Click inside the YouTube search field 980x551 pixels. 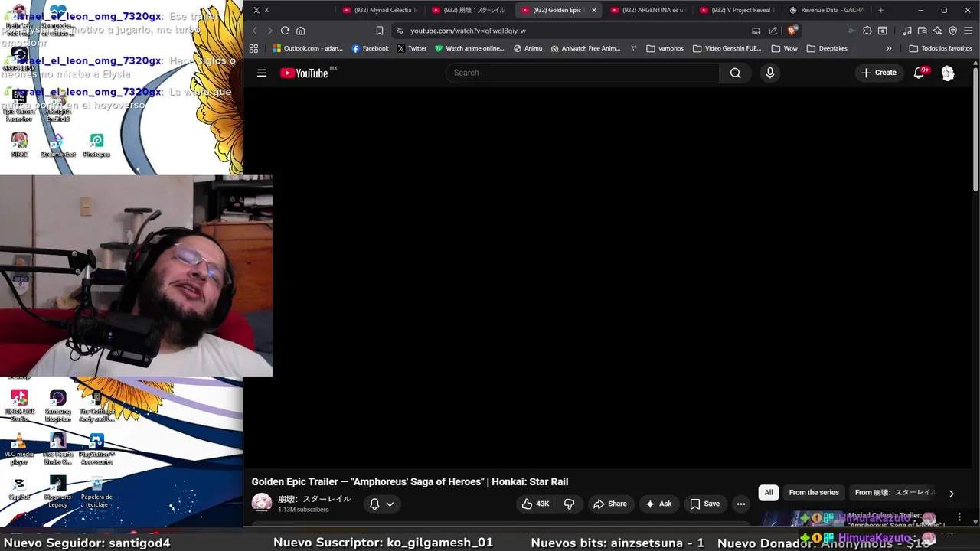[x=582, y=73]
